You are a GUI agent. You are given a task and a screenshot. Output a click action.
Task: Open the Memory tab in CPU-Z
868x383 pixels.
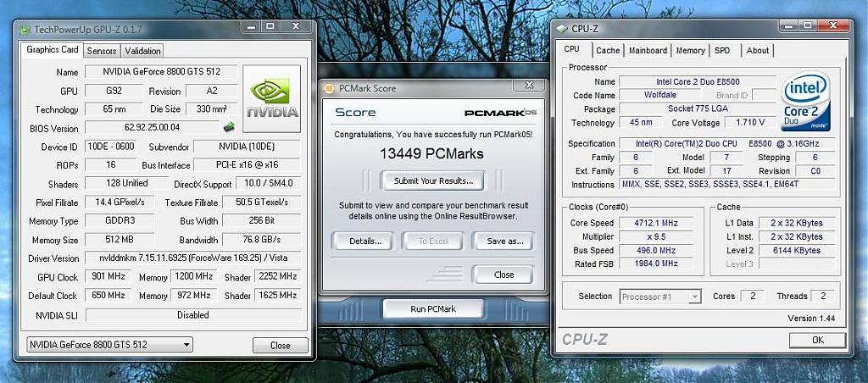[690, 50]
